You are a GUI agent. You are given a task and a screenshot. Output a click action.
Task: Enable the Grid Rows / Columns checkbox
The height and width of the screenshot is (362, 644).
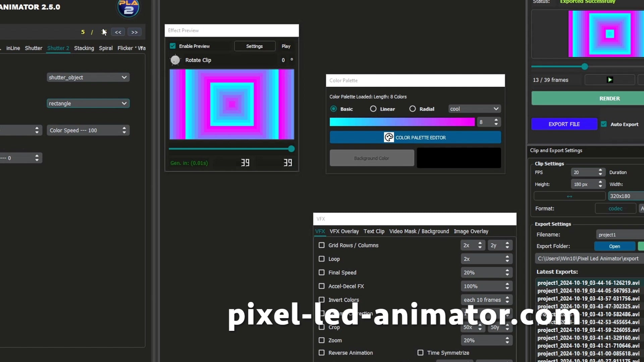322,245
